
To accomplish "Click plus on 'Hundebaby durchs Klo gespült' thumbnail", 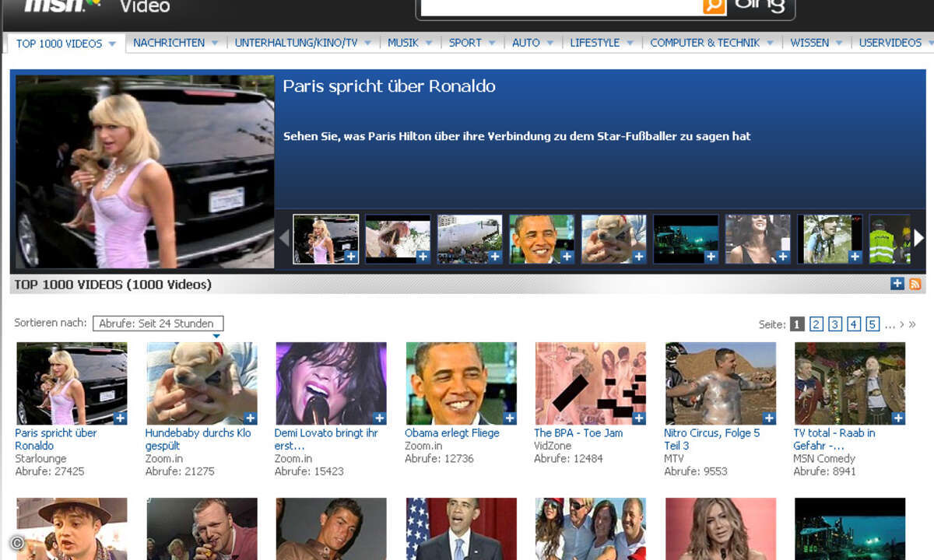I will click(250, 418).
